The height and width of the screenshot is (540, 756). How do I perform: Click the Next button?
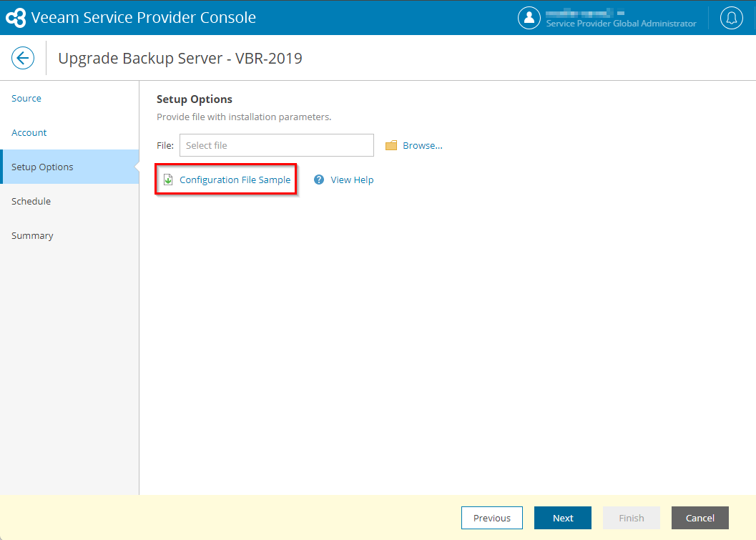[x=563, y=518]
